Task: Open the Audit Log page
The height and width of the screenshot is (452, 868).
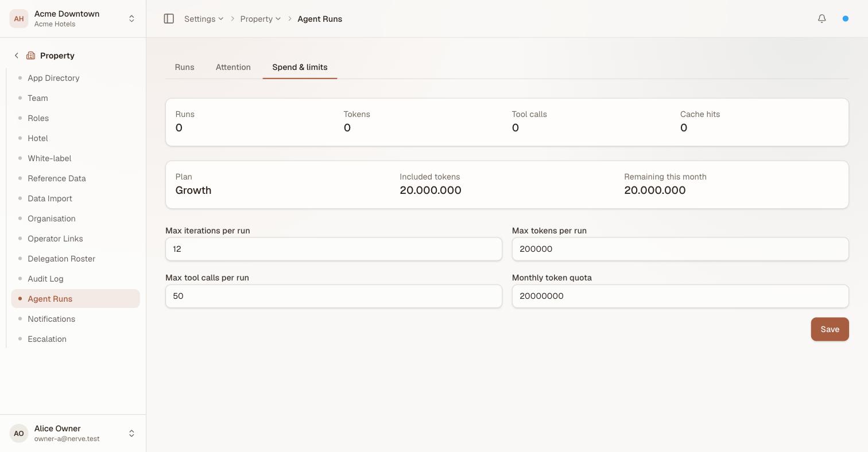Action: pos(75,279)
